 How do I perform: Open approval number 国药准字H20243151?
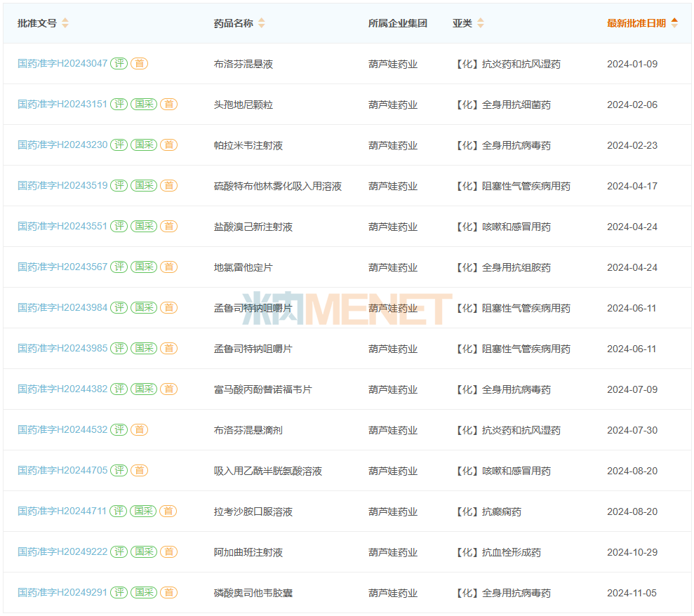pos(62,105)
